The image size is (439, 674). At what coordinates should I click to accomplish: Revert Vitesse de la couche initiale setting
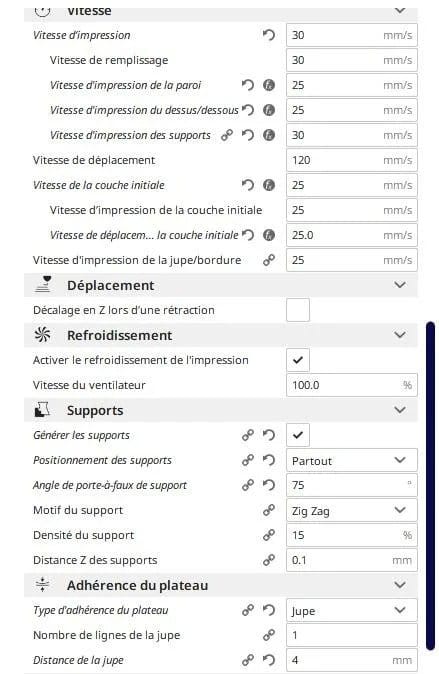coord(248,185)
